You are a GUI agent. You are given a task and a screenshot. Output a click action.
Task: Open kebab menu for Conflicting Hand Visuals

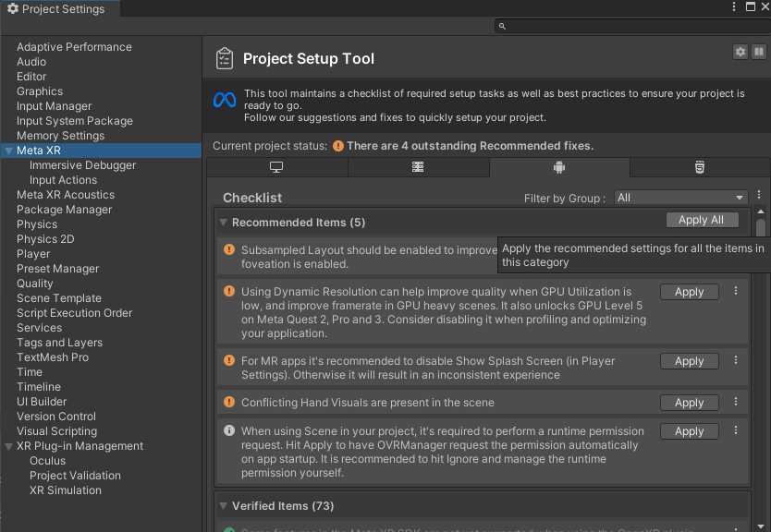736,402
